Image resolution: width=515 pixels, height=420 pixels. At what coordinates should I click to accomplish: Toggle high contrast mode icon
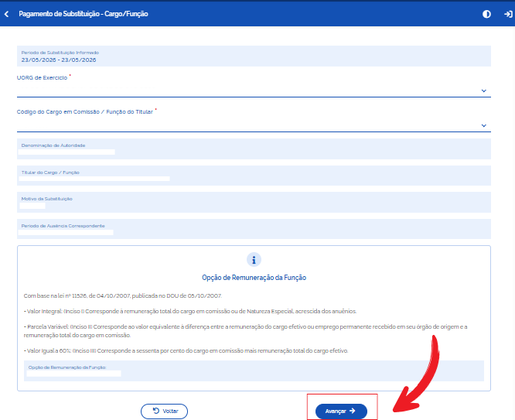pyautogui.click(x=486, y=14)
